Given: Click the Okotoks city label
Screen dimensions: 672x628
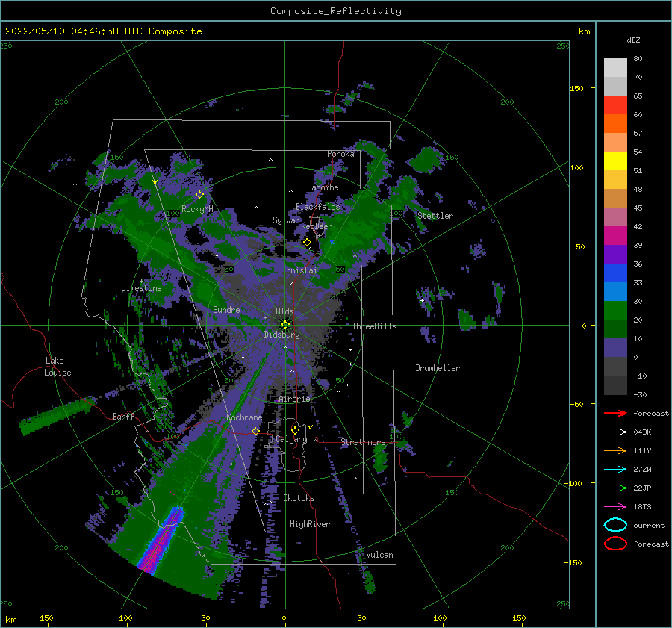Looking at the screenshot, I should [x=299, y=498].
